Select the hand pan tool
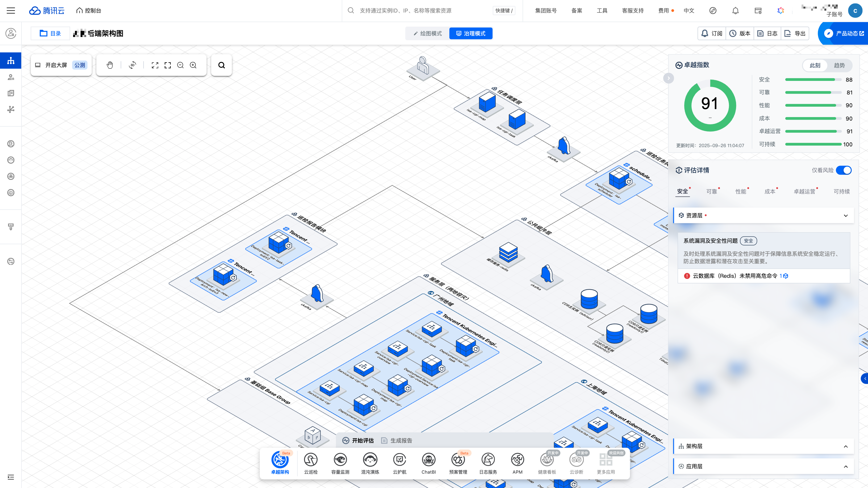 110,65
